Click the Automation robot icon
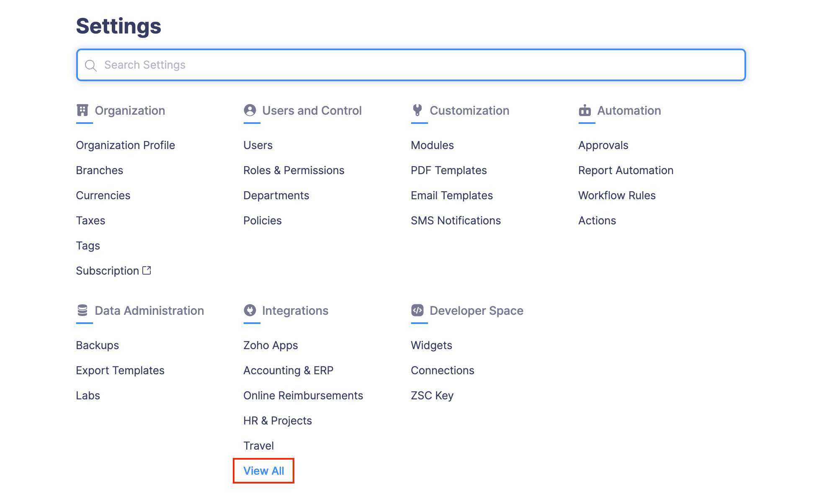Screen dimensions: 824x504 coord(585,111)
